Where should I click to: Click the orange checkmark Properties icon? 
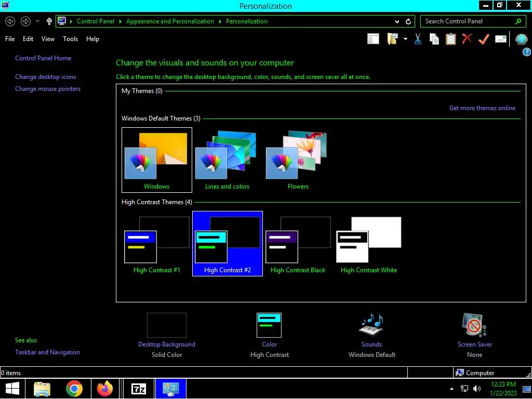click(484, 39)
